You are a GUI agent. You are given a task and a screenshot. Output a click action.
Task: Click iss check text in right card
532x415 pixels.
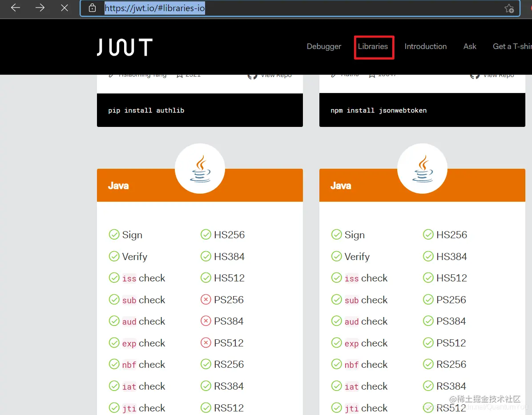366,278
